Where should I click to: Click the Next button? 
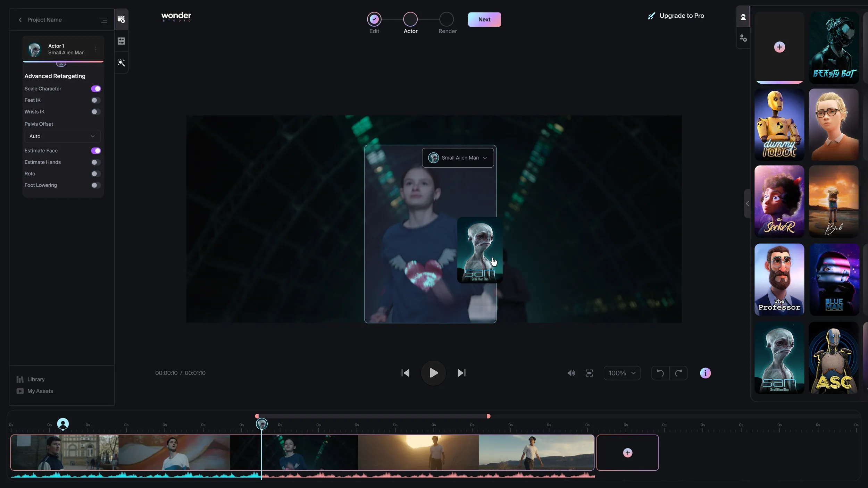point(484,19)
